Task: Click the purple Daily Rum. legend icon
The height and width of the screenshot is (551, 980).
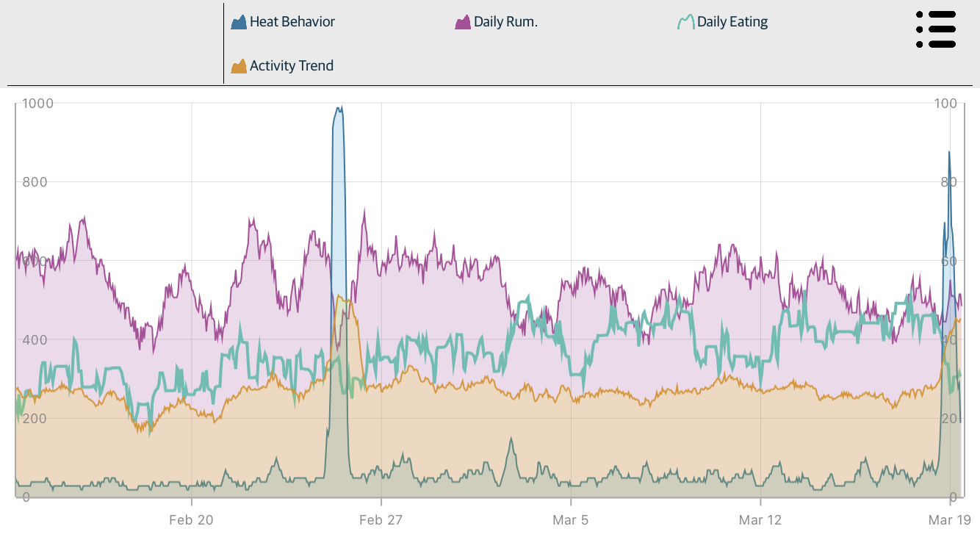Action: pyautogui.click(x=463, y=22)
